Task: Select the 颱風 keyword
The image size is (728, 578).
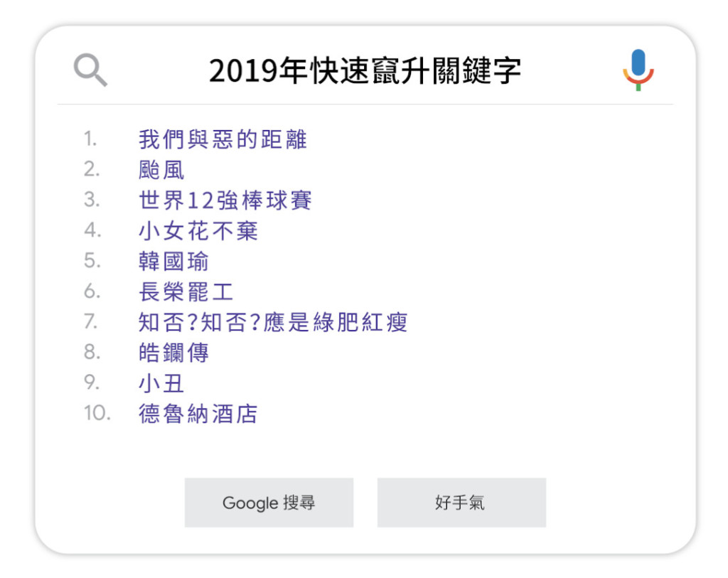Action: (161, 170)
